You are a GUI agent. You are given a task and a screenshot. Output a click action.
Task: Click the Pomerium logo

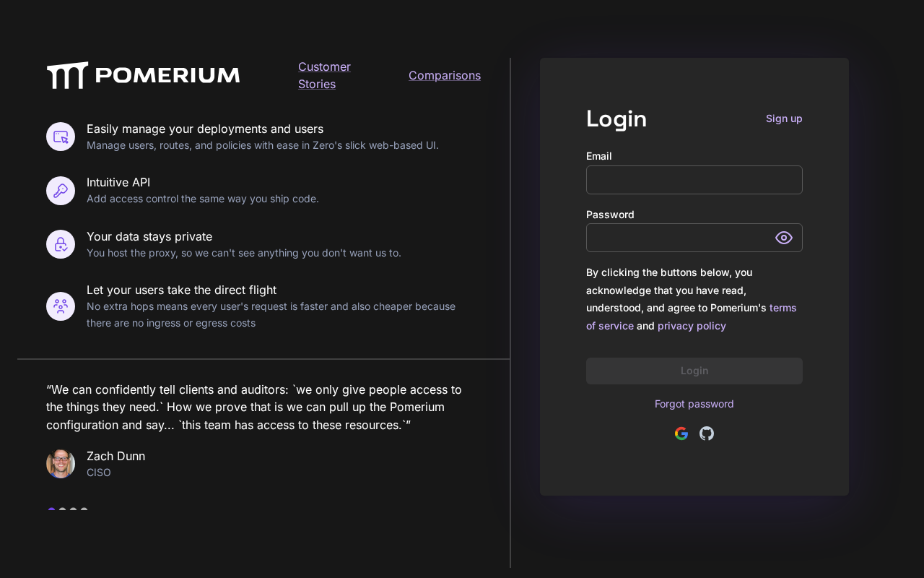143,75
